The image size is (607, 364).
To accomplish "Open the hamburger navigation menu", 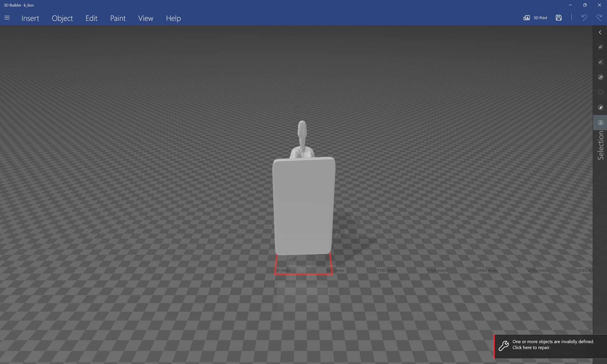I will pos(7,18).
